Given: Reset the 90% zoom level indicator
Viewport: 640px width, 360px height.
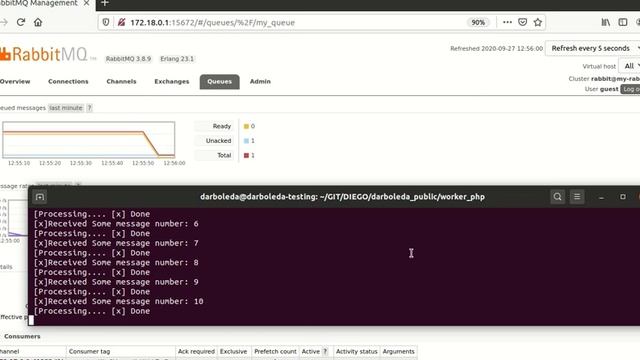Looking at the screenshot, I should click(478, 22).
